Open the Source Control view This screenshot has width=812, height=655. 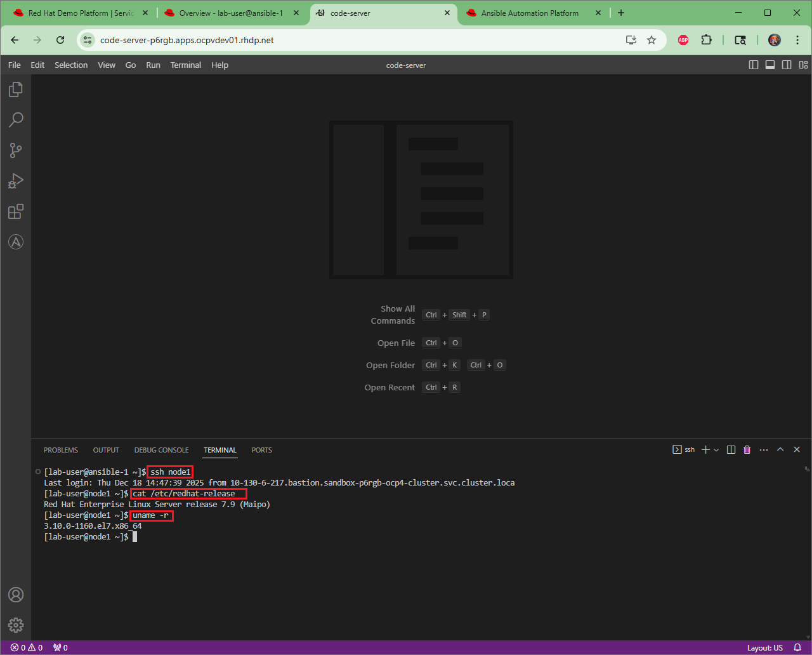[x=16, y=150]
